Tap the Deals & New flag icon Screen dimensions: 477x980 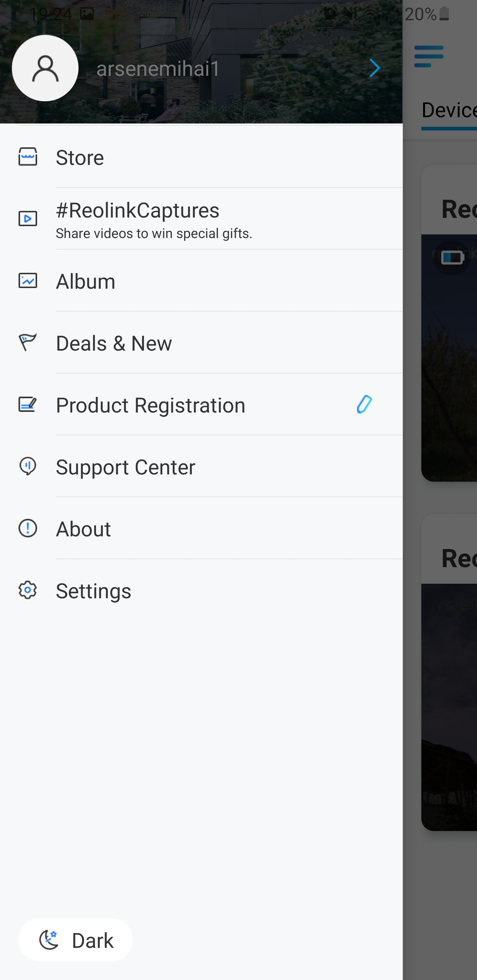(28, 342)
